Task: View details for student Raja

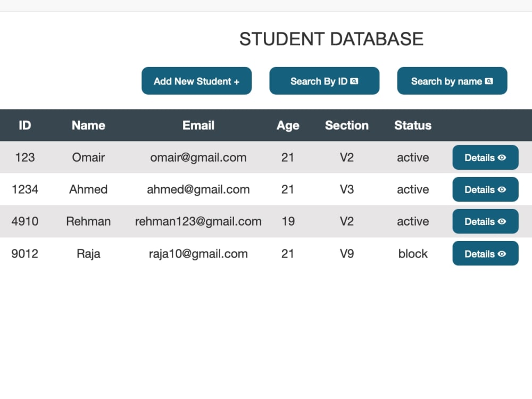Action: pos(485,253)
